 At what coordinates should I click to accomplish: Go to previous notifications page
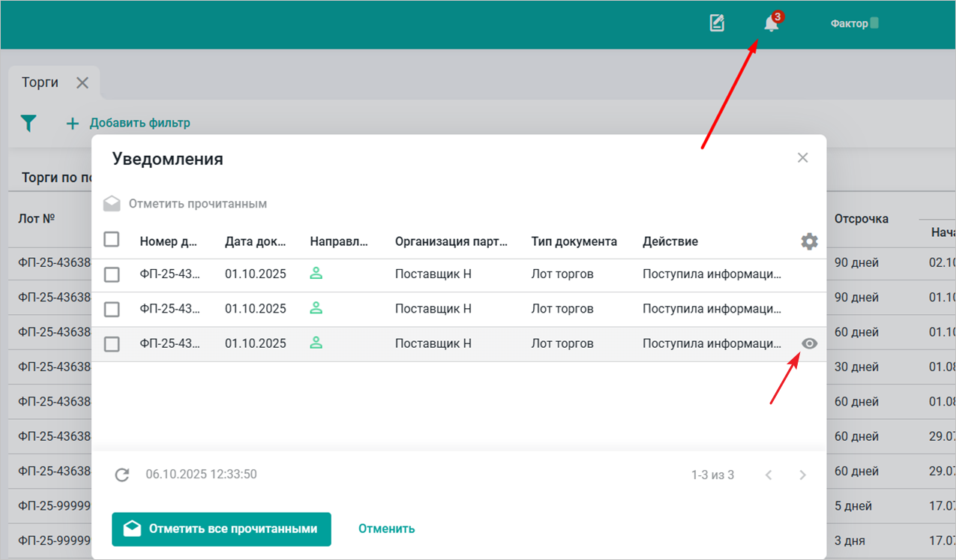click(769, 475)
